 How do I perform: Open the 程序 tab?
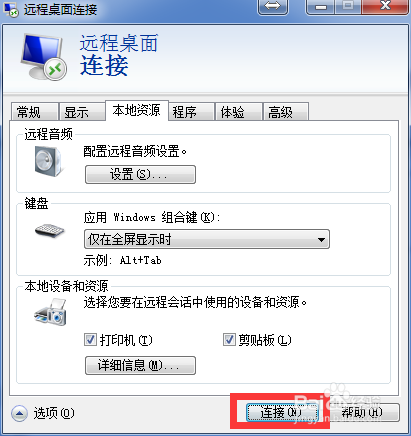(x=191, y=112)
